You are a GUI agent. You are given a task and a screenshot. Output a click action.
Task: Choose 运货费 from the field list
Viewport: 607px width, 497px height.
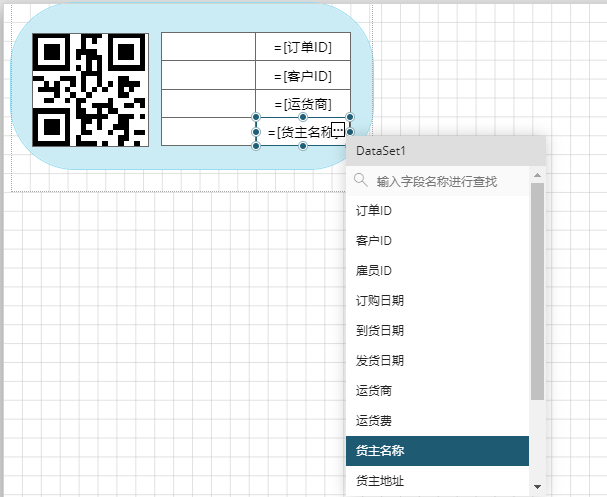click(437, 421)
